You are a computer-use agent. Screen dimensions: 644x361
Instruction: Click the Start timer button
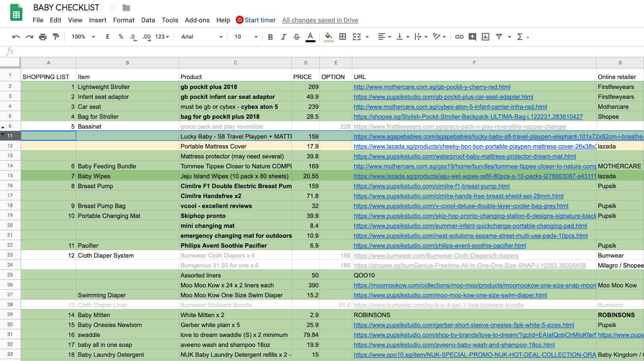coord(256,20)
